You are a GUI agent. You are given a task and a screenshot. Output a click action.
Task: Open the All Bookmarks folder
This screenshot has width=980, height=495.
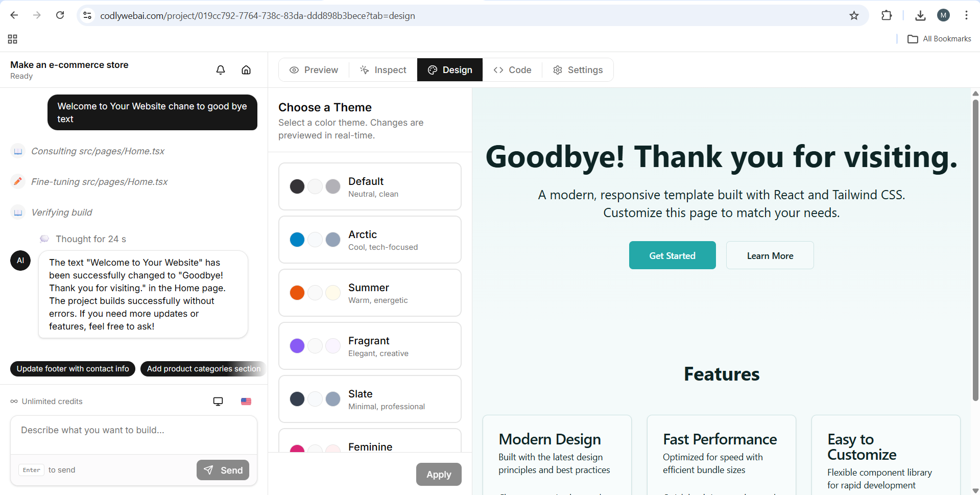pos(940,39)
